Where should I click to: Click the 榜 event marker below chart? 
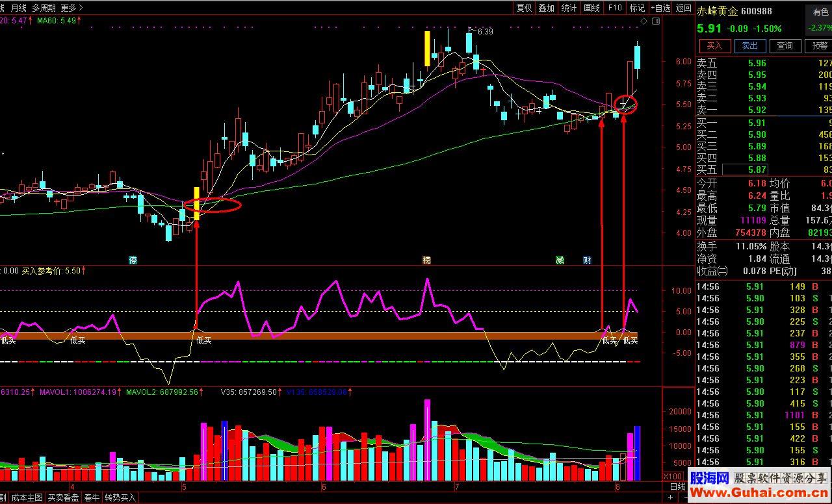[x=427, y=260]
